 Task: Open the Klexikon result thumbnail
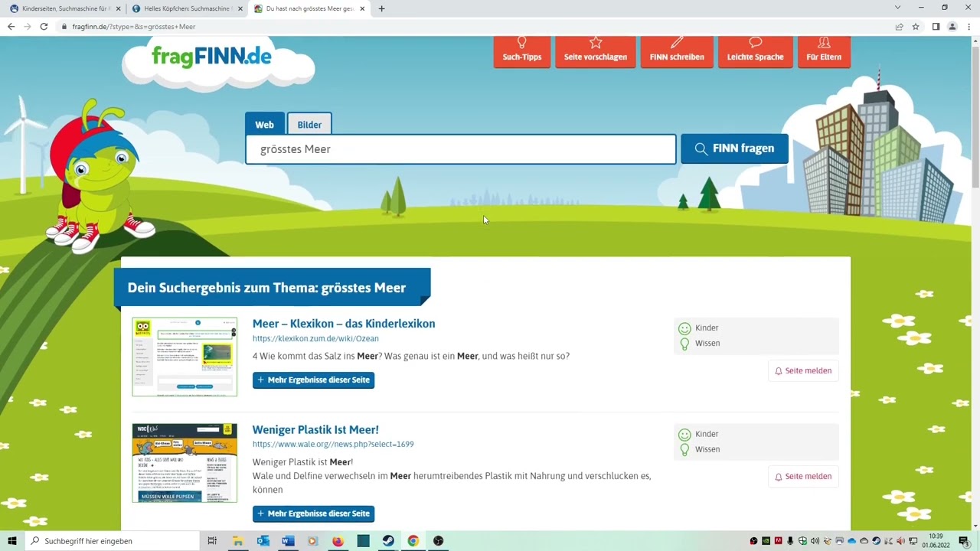point(185,357)
